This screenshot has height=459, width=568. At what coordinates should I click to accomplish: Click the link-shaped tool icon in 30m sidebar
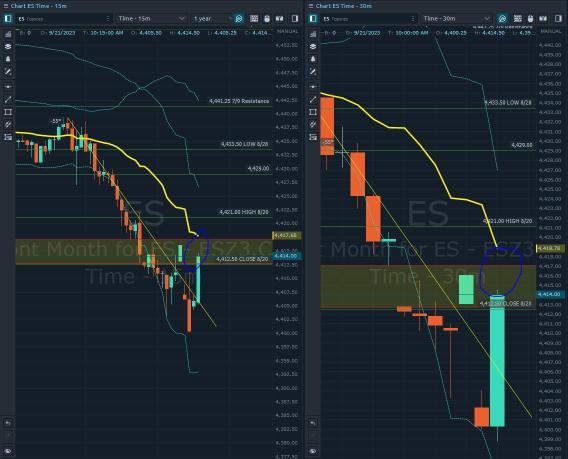(313, 125)
